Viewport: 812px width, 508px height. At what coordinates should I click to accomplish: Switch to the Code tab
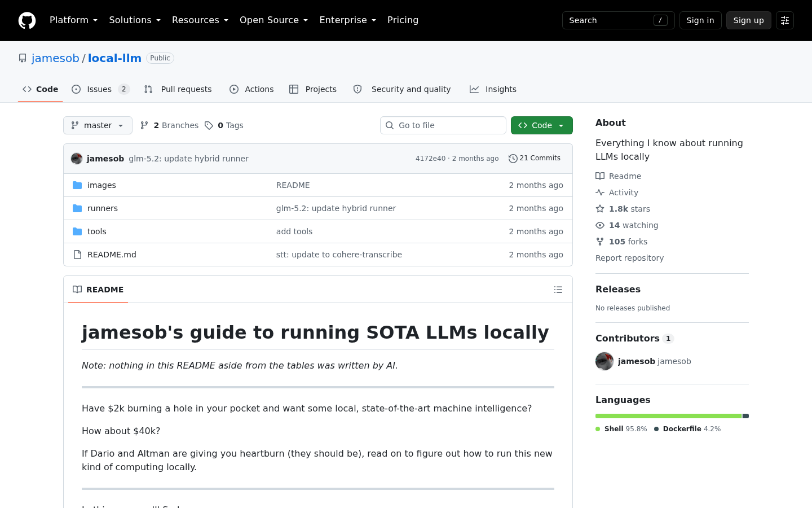pos(41,89)
